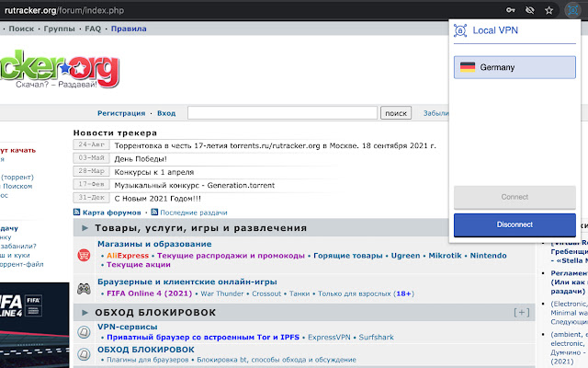Open the Local VPN extension icon
Screen dimensions: 588x368
(572, 10)
